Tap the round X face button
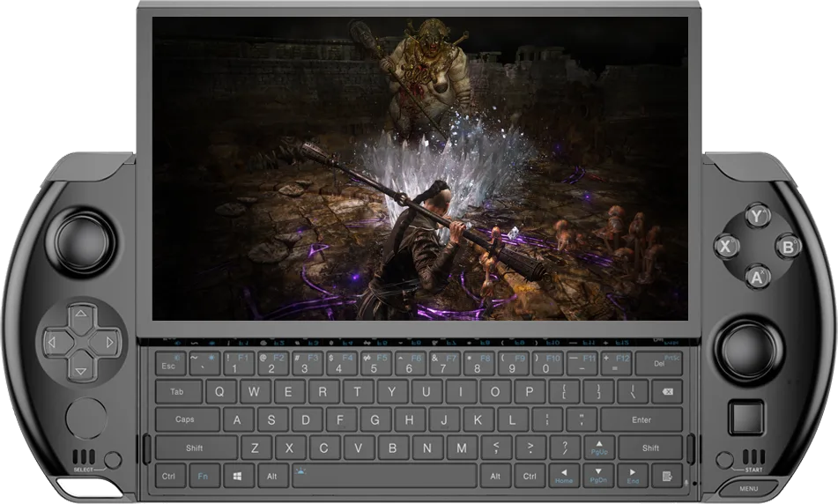 726,247
